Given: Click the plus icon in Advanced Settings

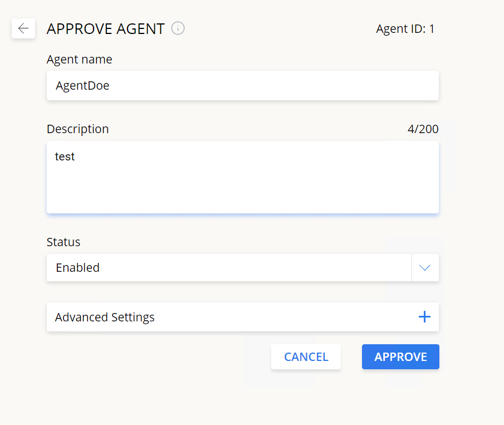Looking at the screenshot, I should click(x=424, y=317).
